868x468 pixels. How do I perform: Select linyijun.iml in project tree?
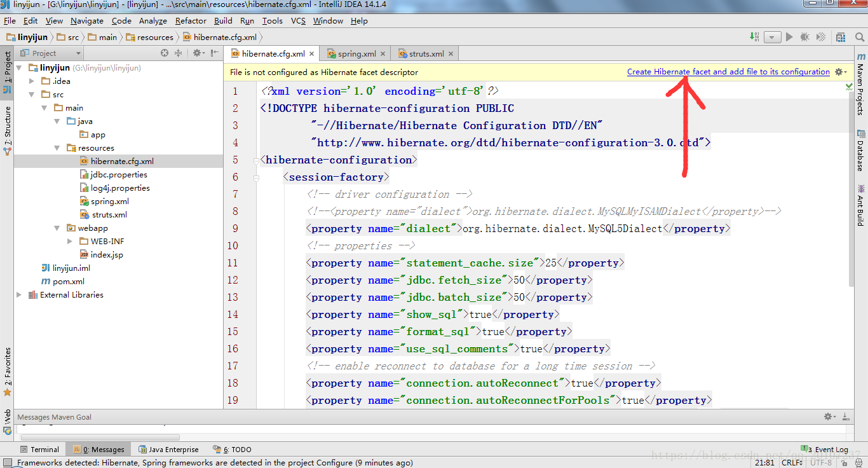(x=65, y=268)
